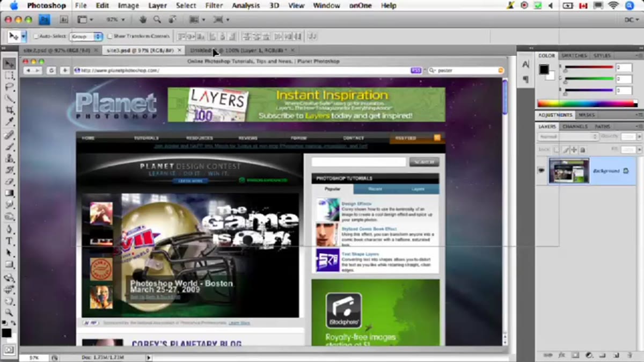
Task: Select the Healing Brush tool
Action: coord(9,135)
